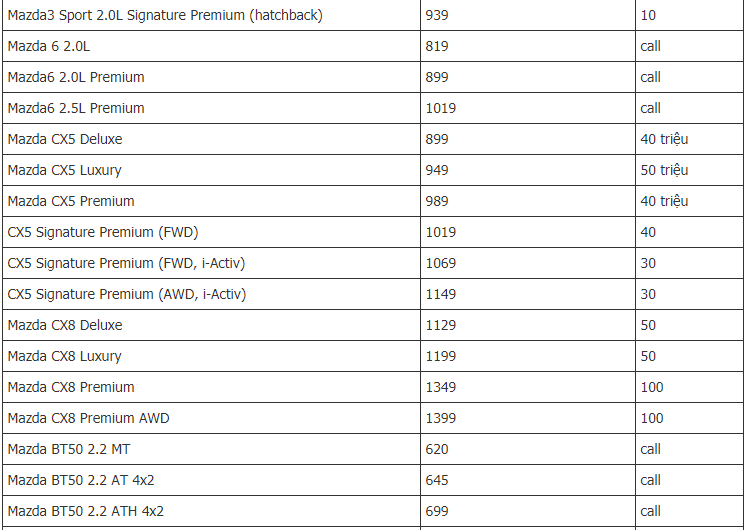The width and height of the screenshot is (747, 530).
Task: Click price 1149 for CX5 AWD i-Activ
Action: 441,294
